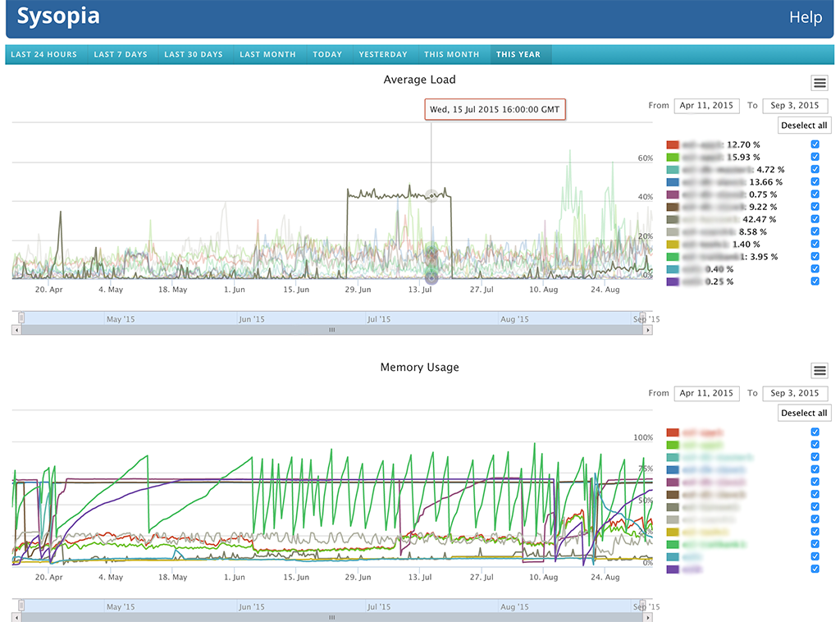Click violet swatch of the 0.25 % series

click(673, 281)
